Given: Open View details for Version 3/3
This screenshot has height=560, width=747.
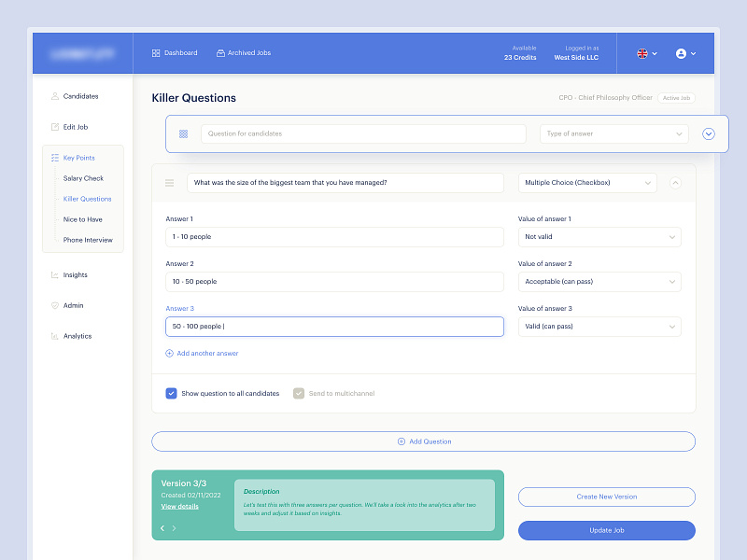Looking at the screenshot, I should (179, 506).
